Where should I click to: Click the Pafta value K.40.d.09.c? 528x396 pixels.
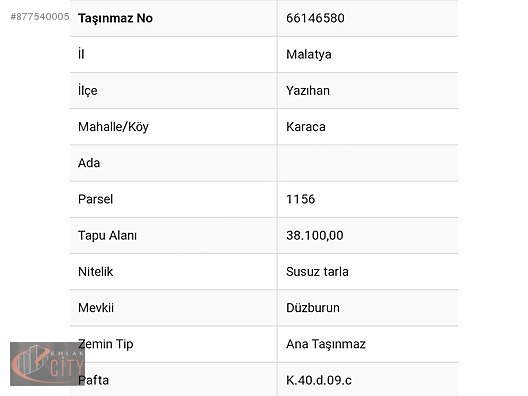click(319, 381)
